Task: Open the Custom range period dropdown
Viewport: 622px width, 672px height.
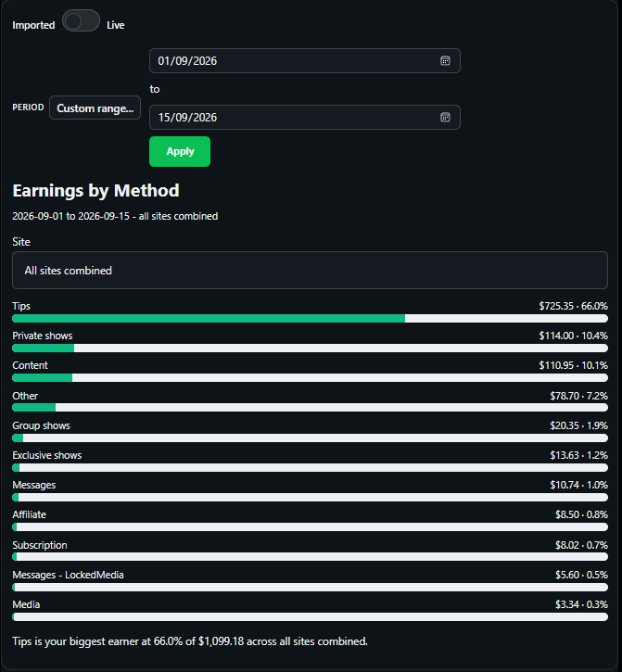Action: (95, 108)
